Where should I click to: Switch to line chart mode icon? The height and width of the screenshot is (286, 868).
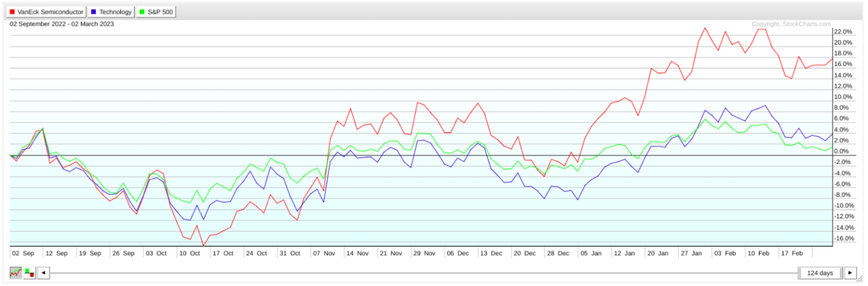(15, 273)
